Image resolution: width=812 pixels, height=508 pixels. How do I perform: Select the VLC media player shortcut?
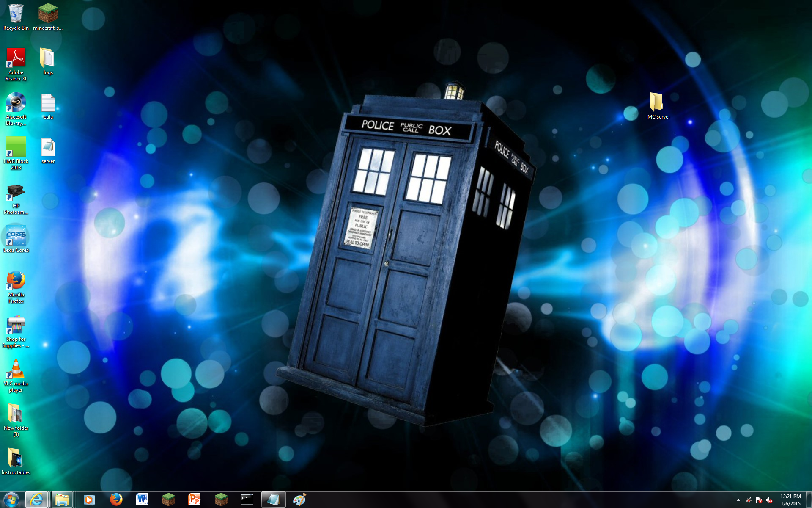16,375
